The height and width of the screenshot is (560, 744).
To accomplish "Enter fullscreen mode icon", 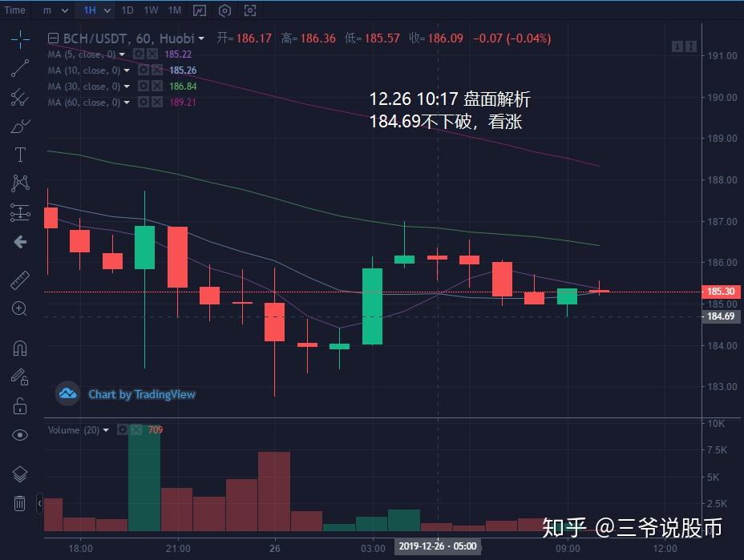I will coord(250,10).
